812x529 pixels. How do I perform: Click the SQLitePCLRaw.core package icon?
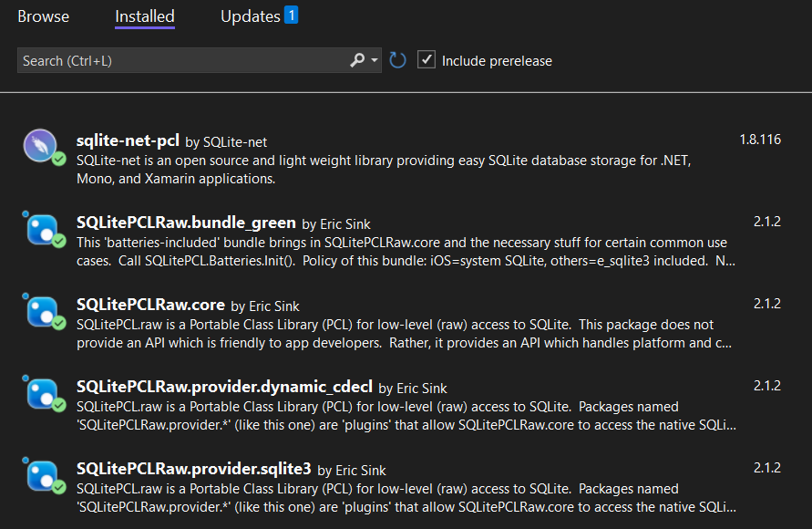(x=42, y=311)
